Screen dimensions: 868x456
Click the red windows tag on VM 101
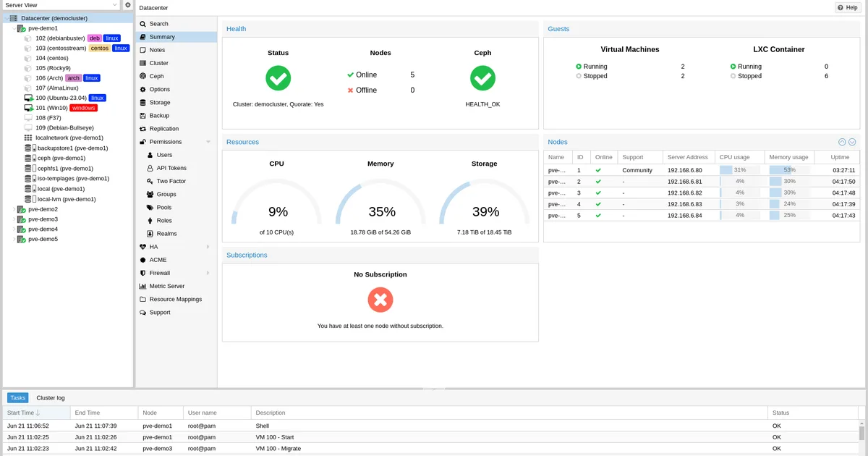84,108
